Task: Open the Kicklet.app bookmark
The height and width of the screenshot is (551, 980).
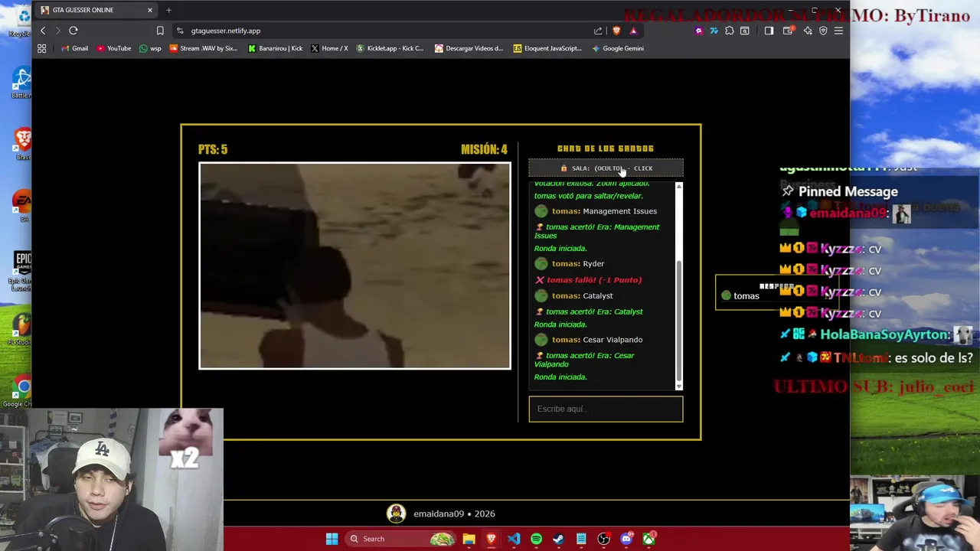Action: (x=390, y=48)
